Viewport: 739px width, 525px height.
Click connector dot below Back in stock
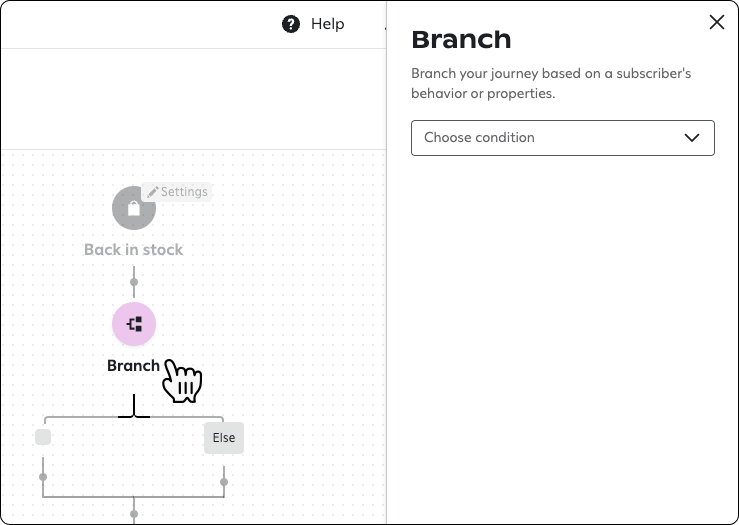(134, 282)
